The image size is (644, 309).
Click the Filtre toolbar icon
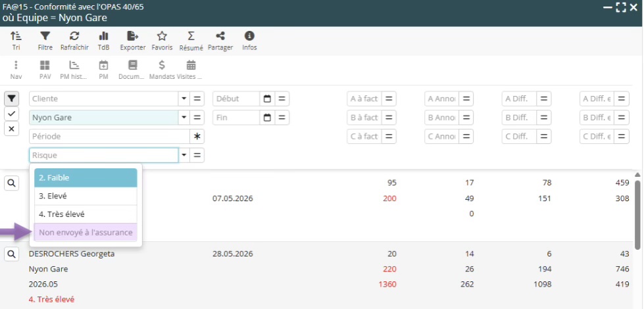(45, 41)
